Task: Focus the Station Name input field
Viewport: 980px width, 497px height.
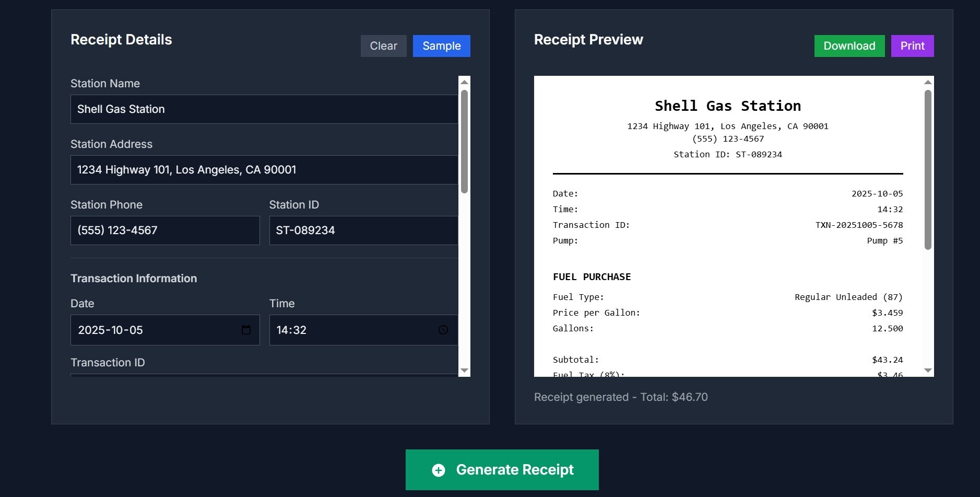Action: click(x=264, y=109)
